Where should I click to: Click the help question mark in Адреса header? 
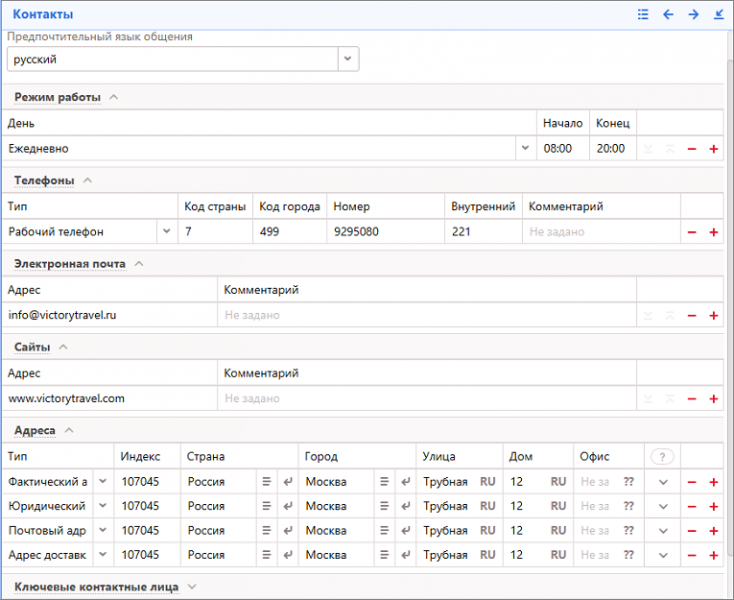pyautogui.click(x=660, y=457)
